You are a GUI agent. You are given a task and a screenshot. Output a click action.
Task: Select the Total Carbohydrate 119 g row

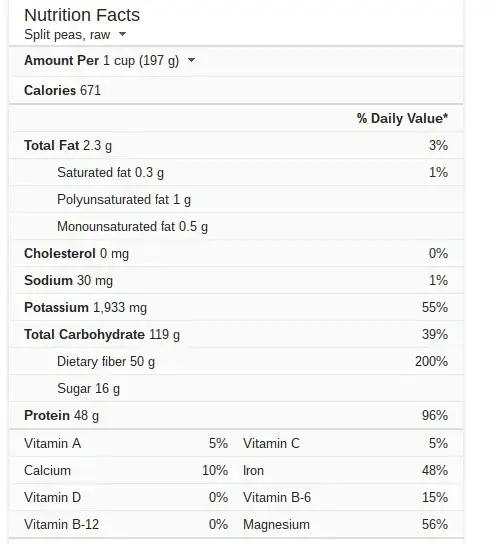[236, 334]
